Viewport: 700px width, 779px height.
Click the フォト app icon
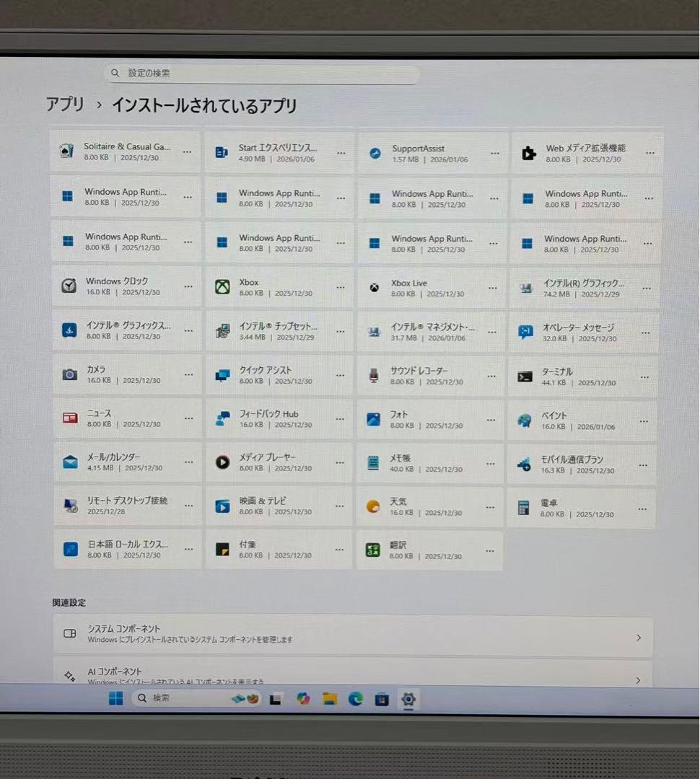(x=374, y=419)
